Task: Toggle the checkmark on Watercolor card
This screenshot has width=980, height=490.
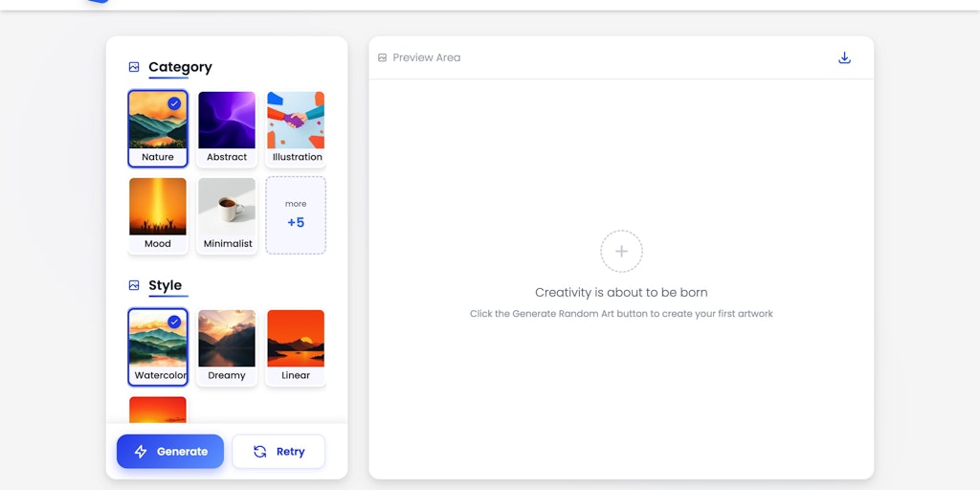Action: point(174,322)
